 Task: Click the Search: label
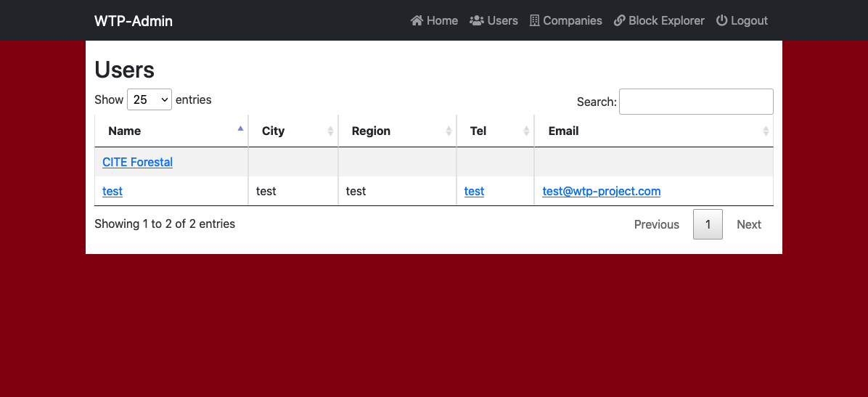click(597, 102)
